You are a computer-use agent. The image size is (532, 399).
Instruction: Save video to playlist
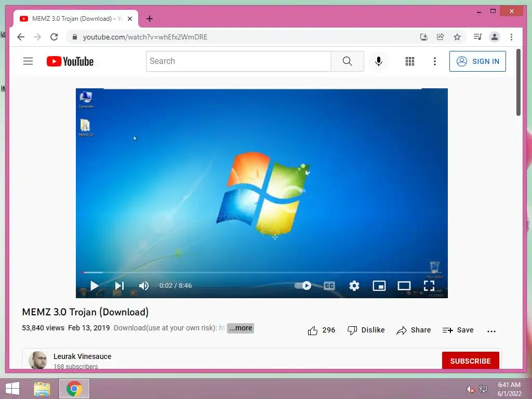[x=458, y=330]
